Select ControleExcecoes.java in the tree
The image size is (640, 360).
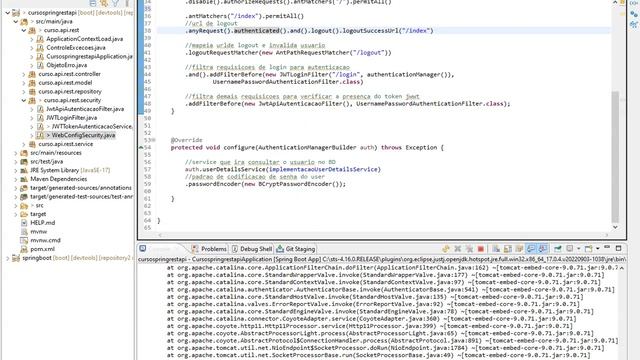pyautogui.click(x=76, y=48)
